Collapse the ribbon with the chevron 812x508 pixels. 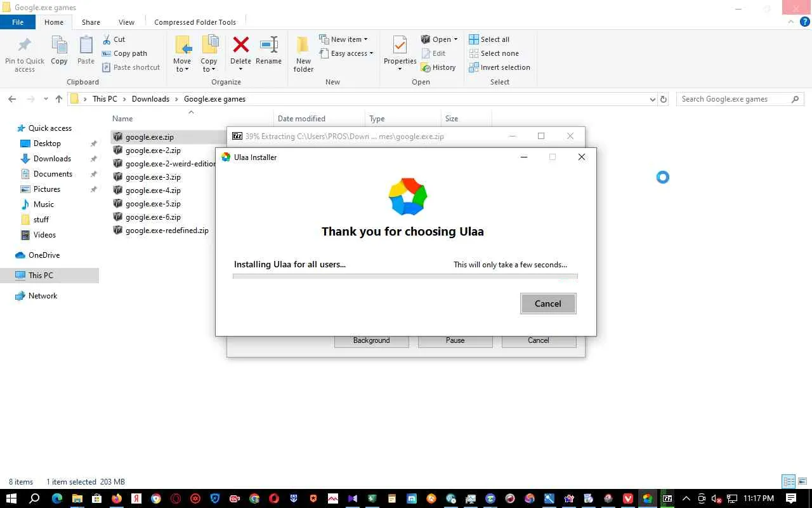click(x=790, y=22)
